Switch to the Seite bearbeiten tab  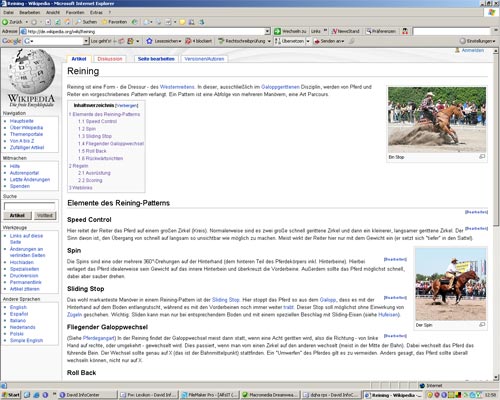coord(156,59)
